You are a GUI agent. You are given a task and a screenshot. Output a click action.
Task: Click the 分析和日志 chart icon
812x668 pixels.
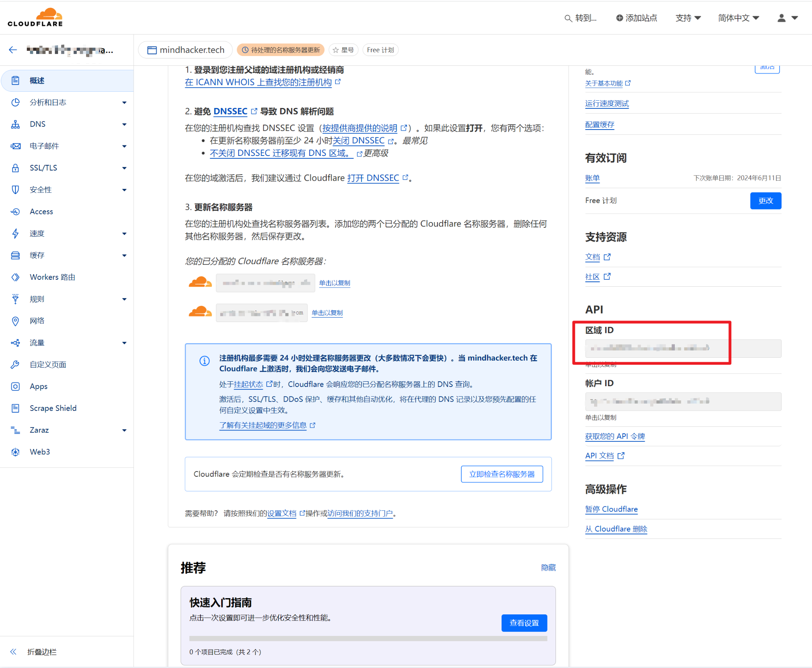pyautogui.click(x=15, y=102)
